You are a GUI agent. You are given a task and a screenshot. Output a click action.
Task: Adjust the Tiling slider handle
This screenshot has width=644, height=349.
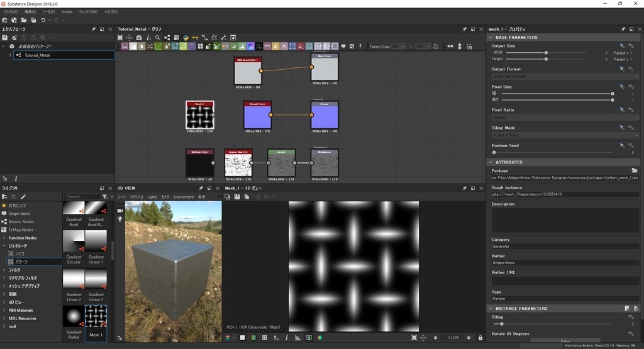(x=501, y=324)
